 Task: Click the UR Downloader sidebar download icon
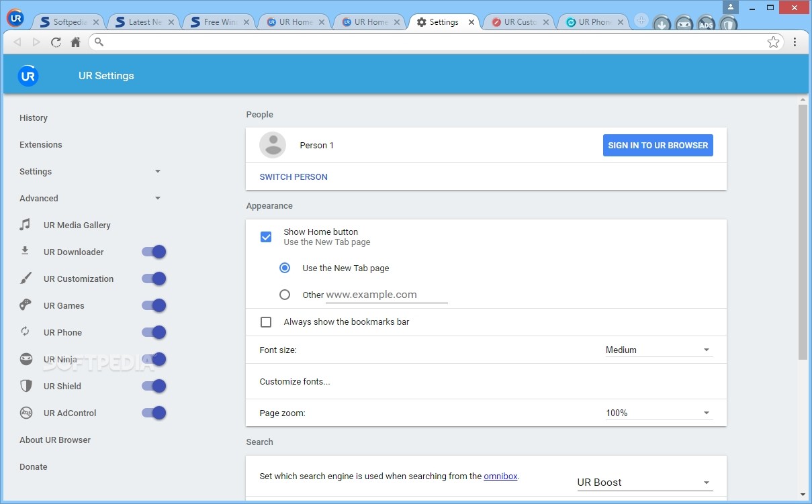click(x=25, y=251)
